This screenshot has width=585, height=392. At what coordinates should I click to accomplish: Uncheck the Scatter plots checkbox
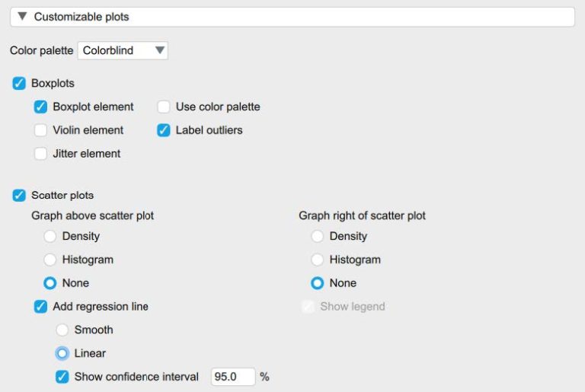coord(19,196)
